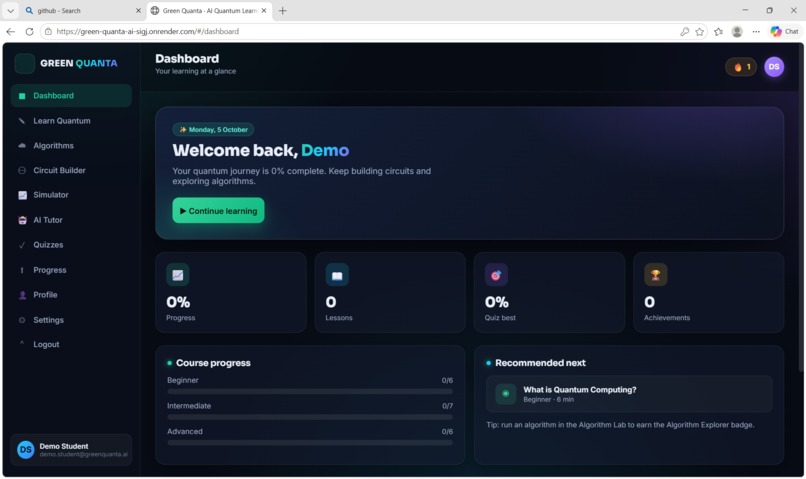The width and height of the screenshot is (806, 479).
Task: Click the Quizzes checkmark icon
Action: point(22,245)
